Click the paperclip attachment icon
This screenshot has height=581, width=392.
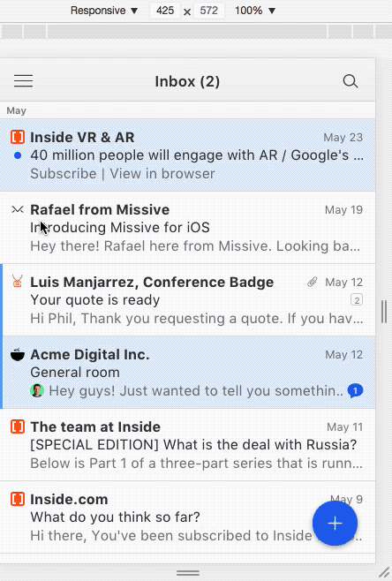pos(313,283)
